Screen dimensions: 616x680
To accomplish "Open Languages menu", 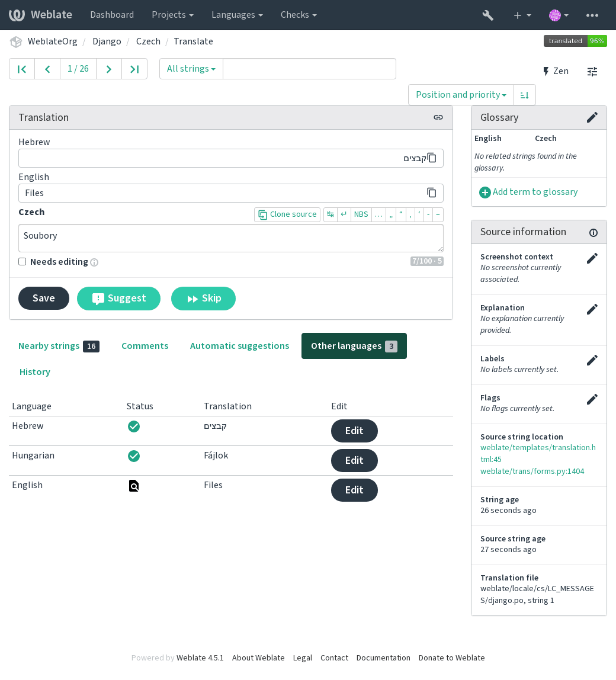I will [238, 15].
